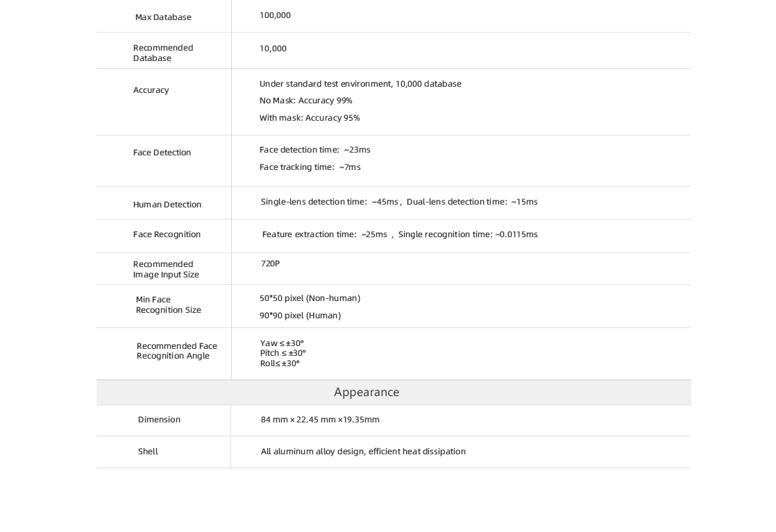Click the Accuracy row label

click(x=151, y=90)
